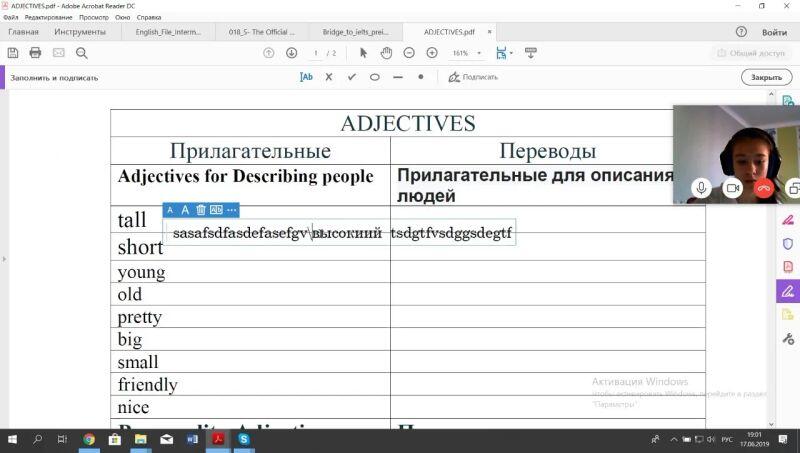Open the 161% zoom level dropdown
800x453 pixels.
pyautogui.click(x=479, y=53)
